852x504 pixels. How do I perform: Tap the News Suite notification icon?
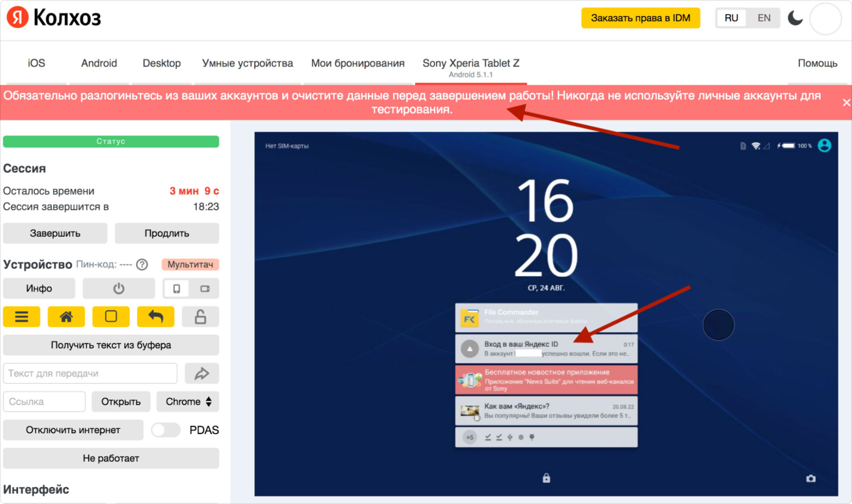pos(469,380)
